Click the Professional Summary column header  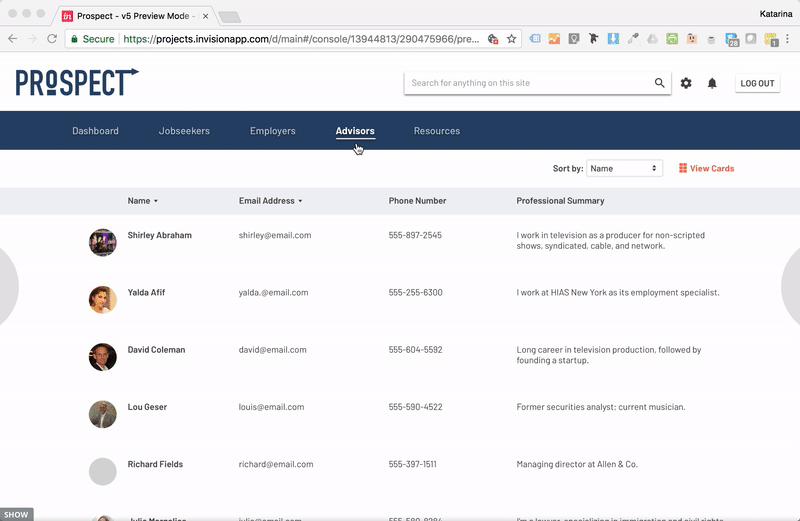[560, 201]
